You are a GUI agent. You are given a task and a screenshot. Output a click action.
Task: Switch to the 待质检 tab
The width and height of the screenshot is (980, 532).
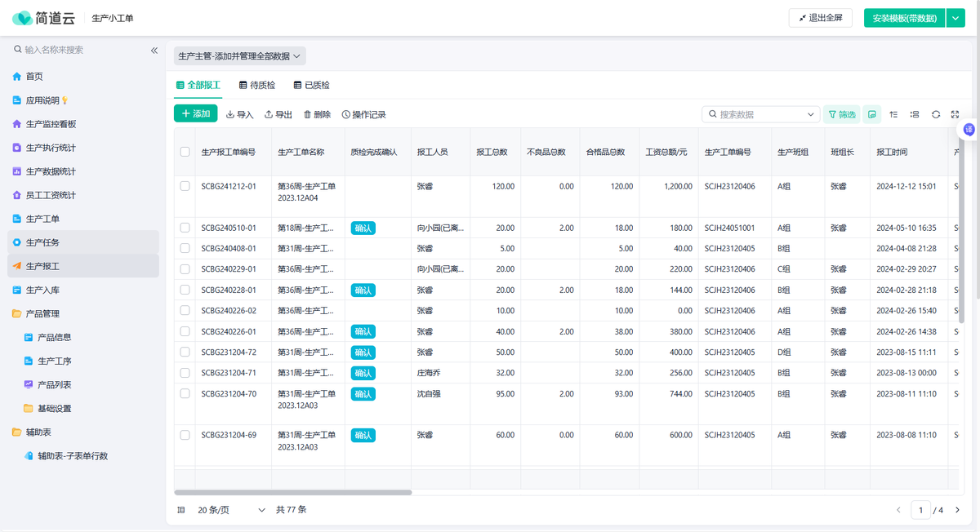(256, 85)
